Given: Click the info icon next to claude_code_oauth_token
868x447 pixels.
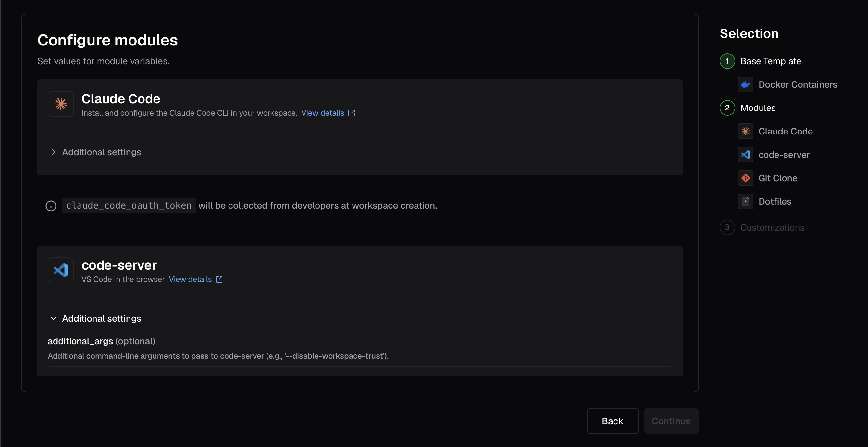Looking at the screenshot, I should click(51, 206).
